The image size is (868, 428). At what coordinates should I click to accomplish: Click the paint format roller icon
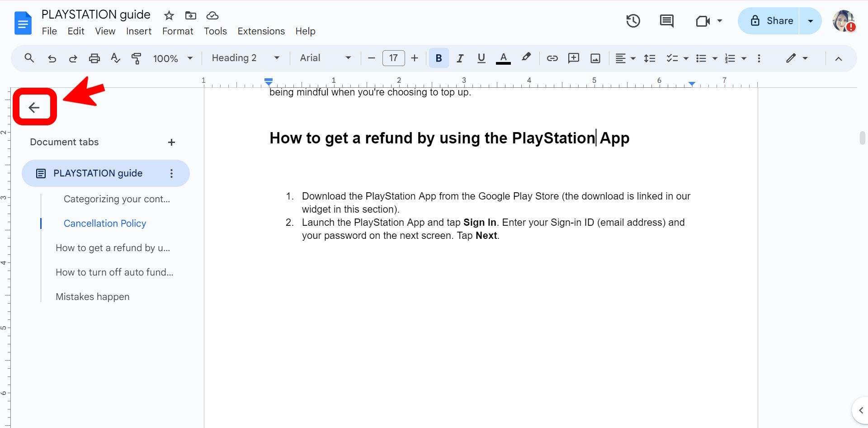(x=136, y=58)
